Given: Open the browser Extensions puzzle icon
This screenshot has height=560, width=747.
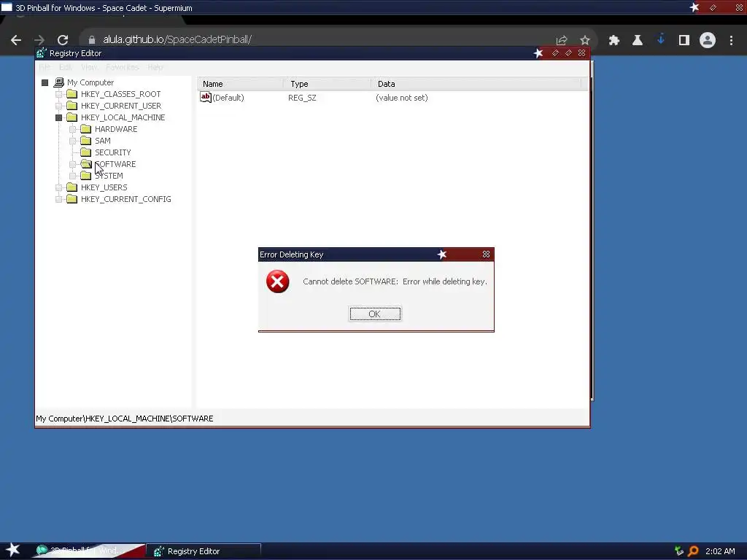Looking at the screenshot, I should pyautogui.click(x=614, y=40).
